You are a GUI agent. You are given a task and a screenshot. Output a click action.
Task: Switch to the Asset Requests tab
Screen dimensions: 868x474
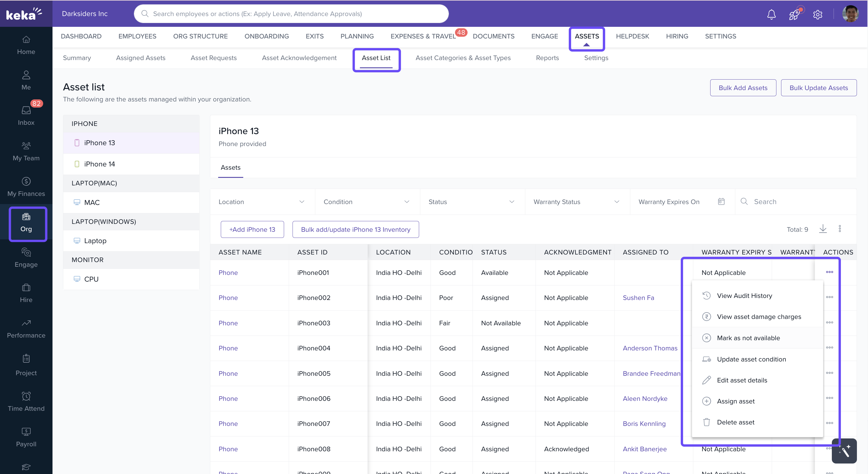[x=213, y=58]
